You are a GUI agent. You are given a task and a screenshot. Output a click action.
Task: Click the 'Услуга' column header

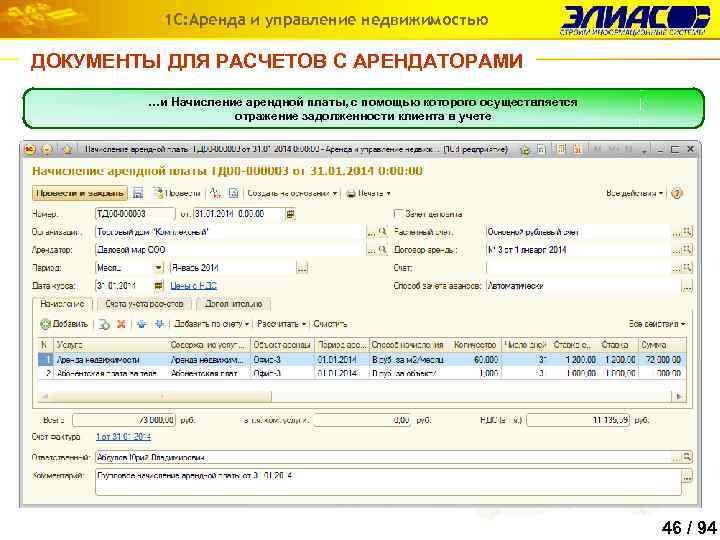(x=111, y=344)
